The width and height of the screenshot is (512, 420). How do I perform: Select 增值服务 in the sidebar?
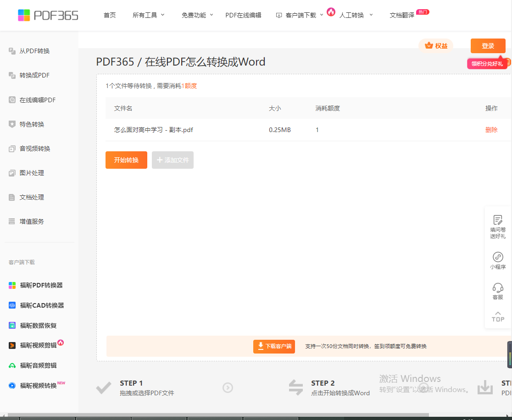(x=32, y=221)
